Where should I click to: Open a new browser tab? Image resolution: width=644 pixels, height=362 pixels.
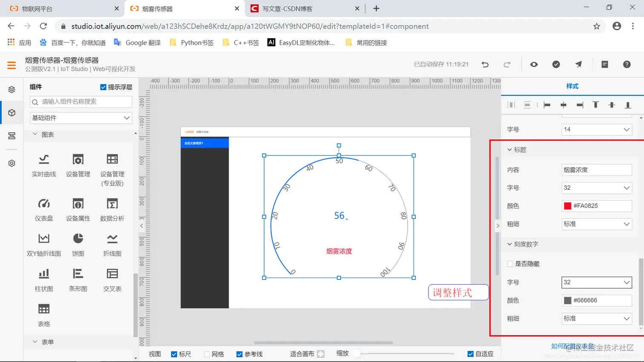pos(376,9)
